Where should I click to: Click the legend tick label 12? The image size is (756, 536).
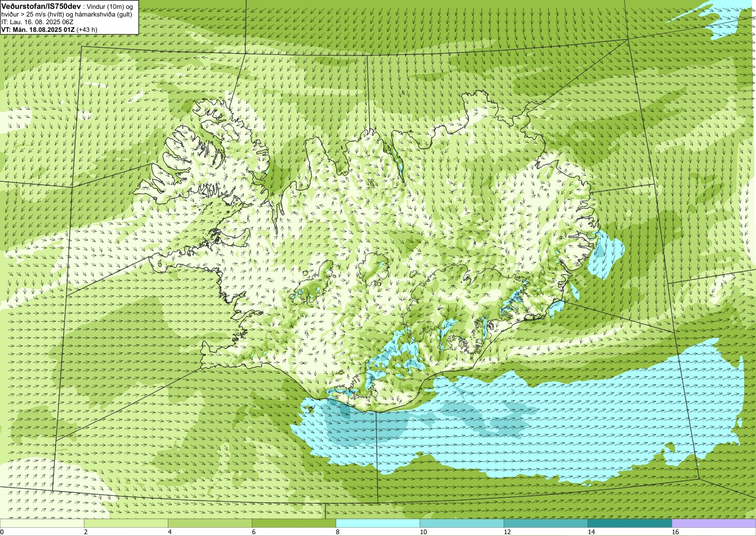click(507, 532)
